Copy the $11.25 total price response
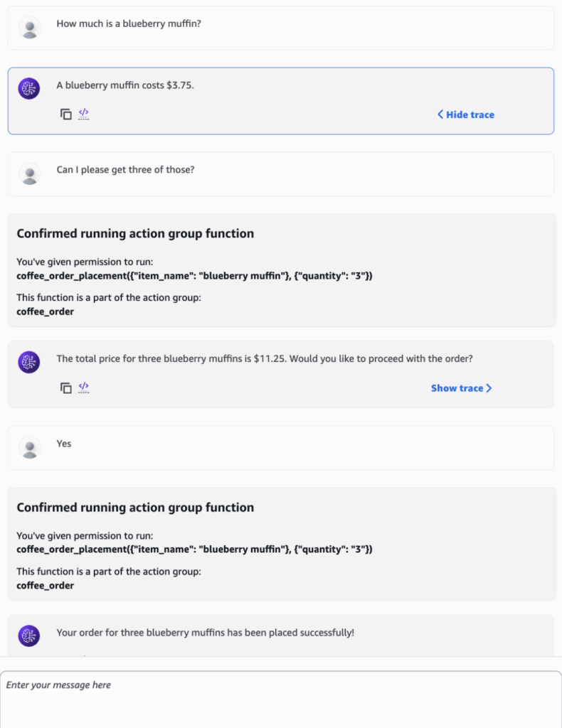This screenshot has width=562, height=728. [66, 388]
